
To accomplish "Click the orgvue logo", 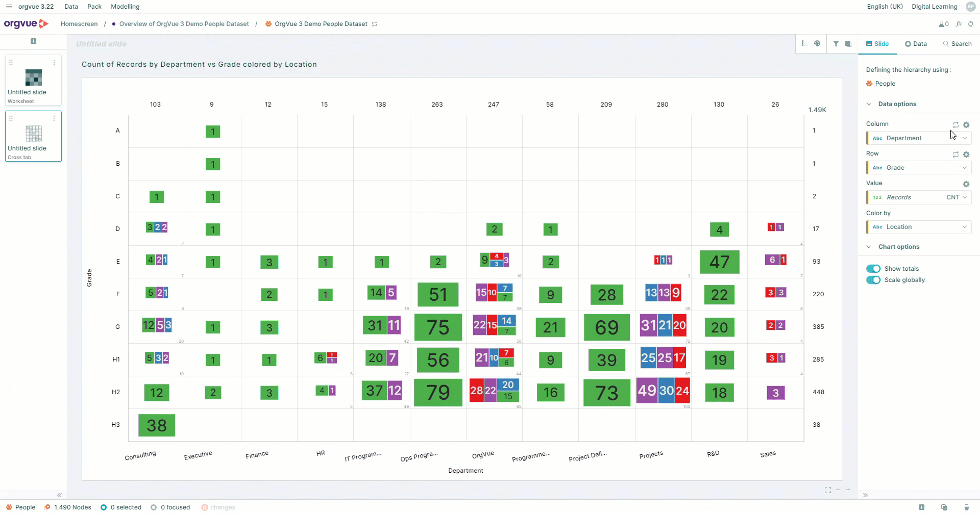I will point(26,23).
